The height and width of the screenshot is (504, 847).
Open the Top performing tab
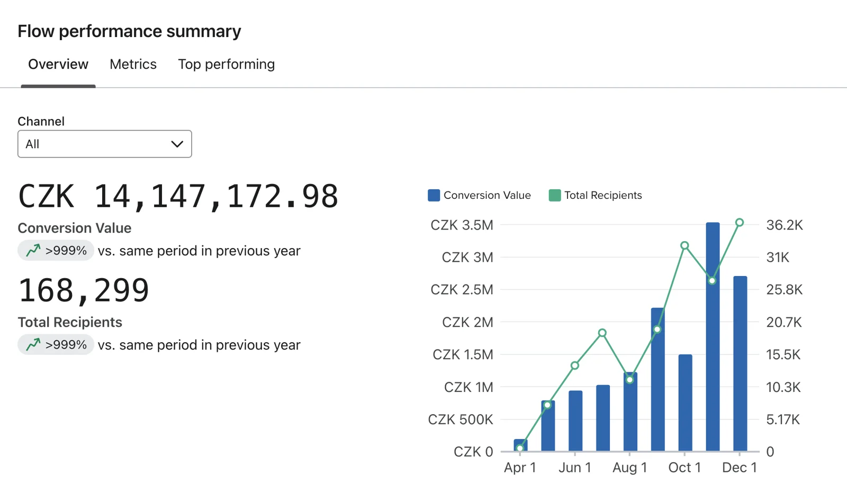tap(226, 65)
